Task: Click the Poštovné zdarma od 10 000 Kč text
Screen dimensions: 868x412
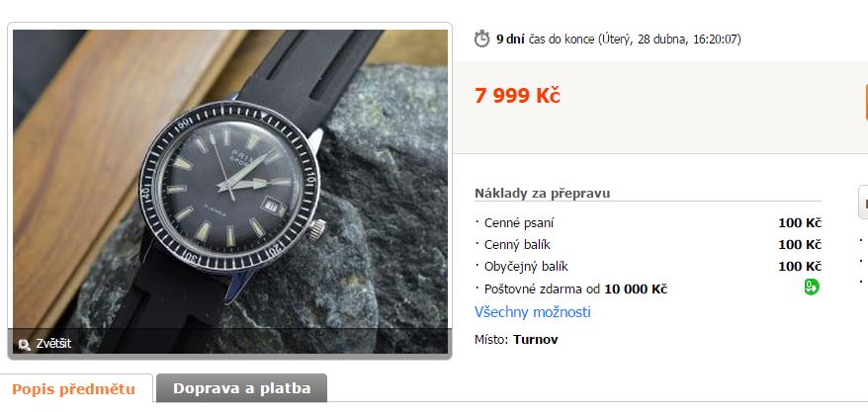Action: (575, 288)
